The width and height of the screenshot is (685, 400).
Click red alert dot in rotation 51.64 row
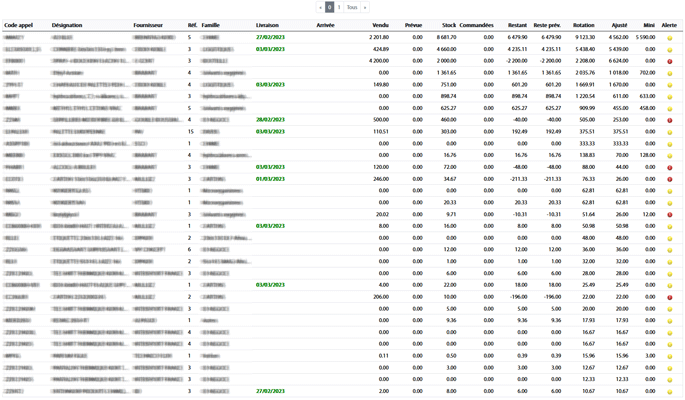(669, 215)
